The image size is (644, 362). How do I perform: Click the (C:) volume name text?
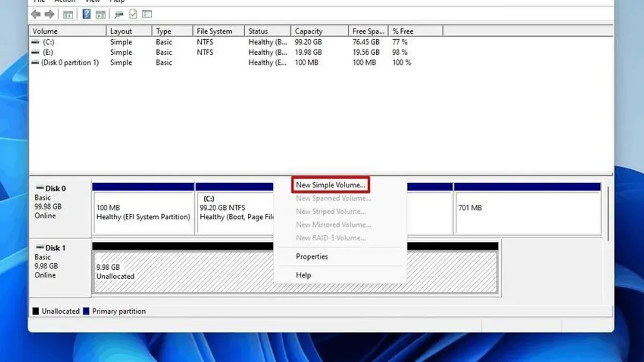tap(48, 42)
